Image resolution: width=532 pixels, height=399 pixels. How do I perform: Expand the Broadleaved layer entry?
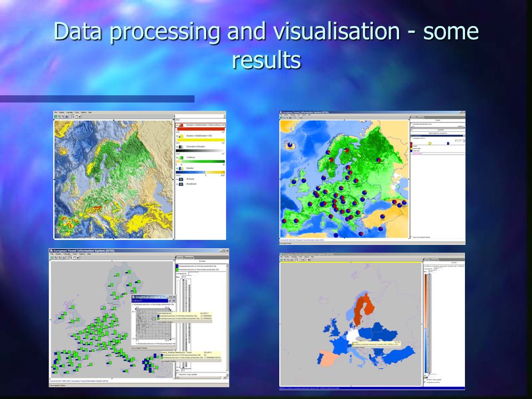177,184
